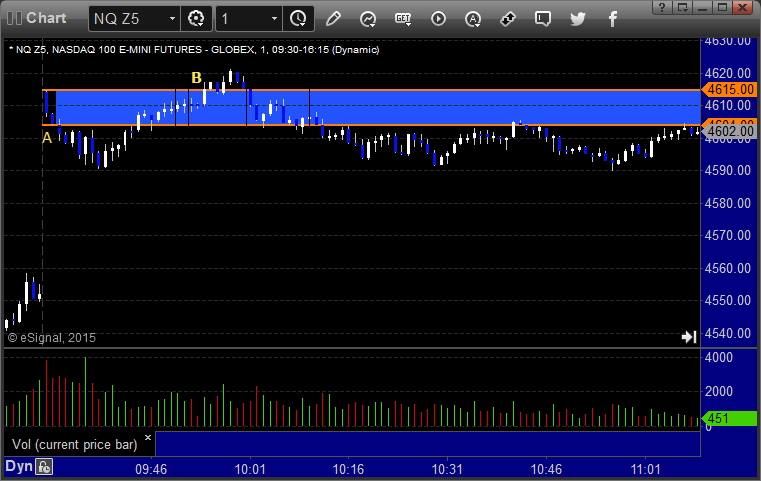Image resolution: width=761 pixels, height=481 pixels.
Task: Jump to latest bar with the arrow-to-line icon
Action: click(689, 337)
